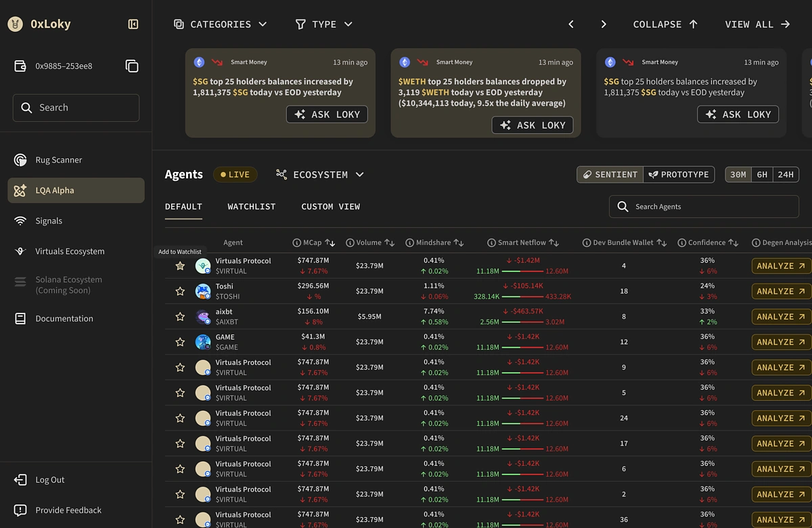Click the GAME agent avatar

click(x=203, y=342)
